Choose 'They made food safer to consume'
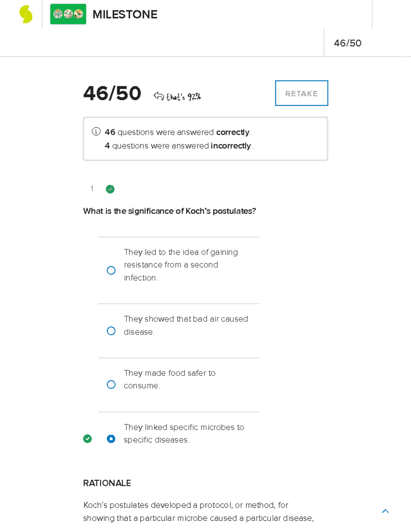The height and width of the screenshot is (532, 411). pyautogui.click(x=111, y=385)
